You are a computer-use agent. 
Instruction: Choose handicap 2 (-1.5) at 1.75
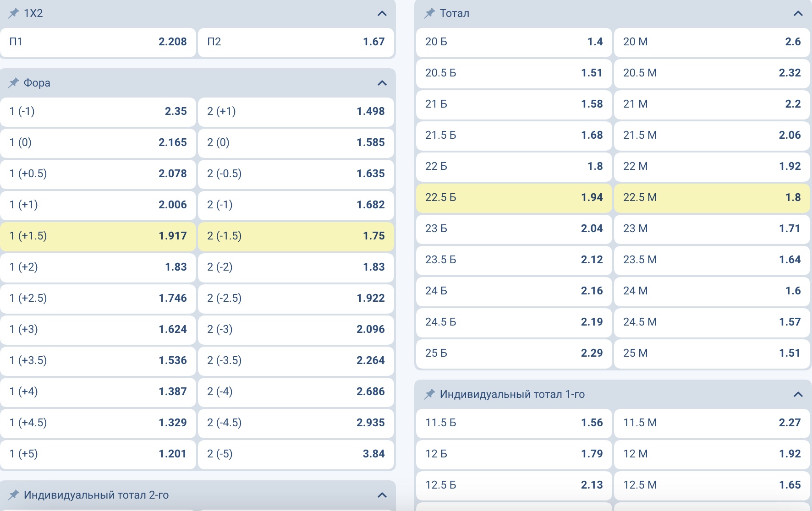tap(296, 236)
